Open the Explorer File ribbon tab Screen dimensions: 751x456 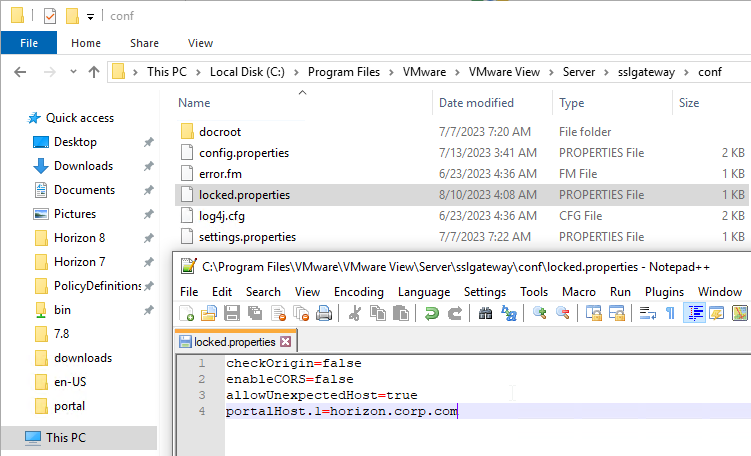(29, 43)
